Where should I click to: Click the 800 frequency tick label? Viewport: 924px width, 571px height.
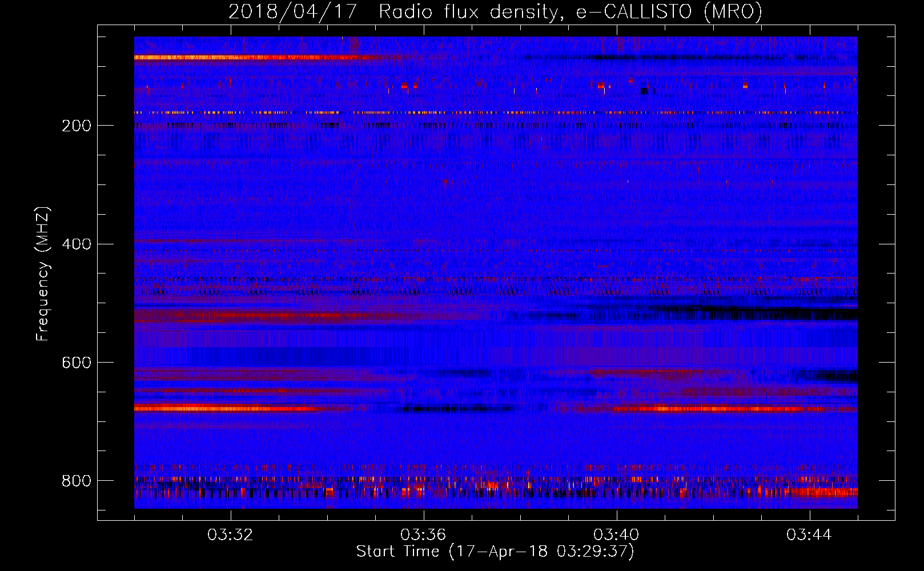coord(77,481)
